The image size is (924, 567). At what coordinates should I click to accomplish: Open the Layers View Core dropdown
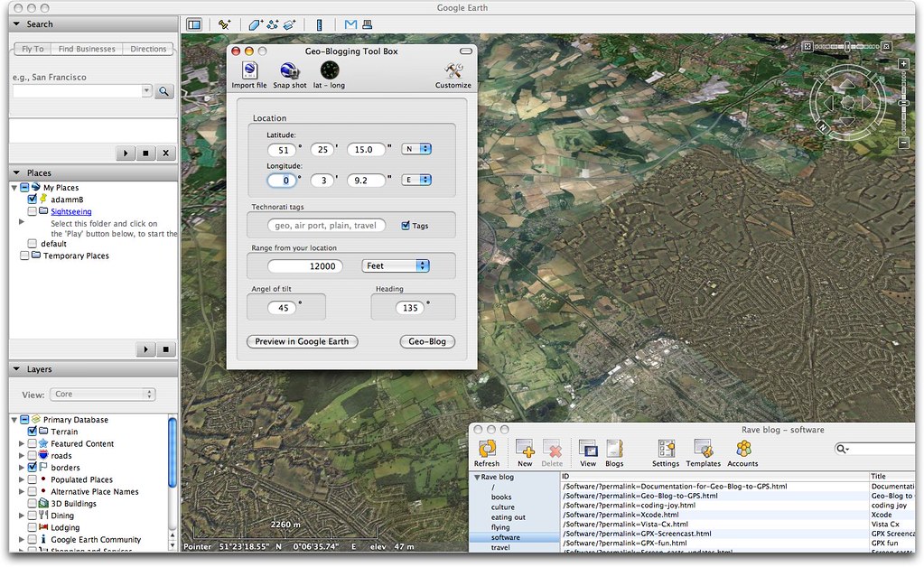pos(103,394)
